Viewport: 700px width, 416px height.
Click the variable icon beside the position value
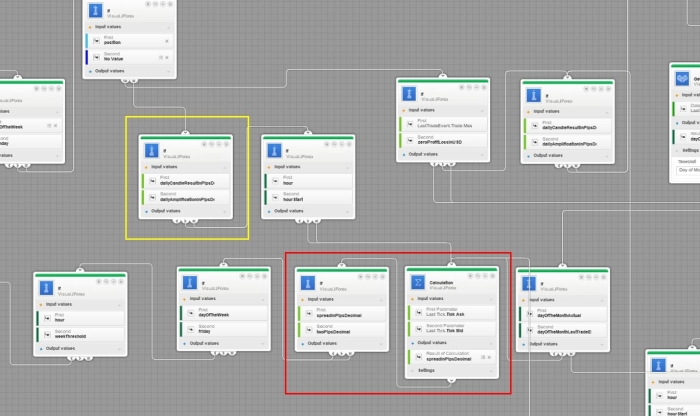coord(96,41)
